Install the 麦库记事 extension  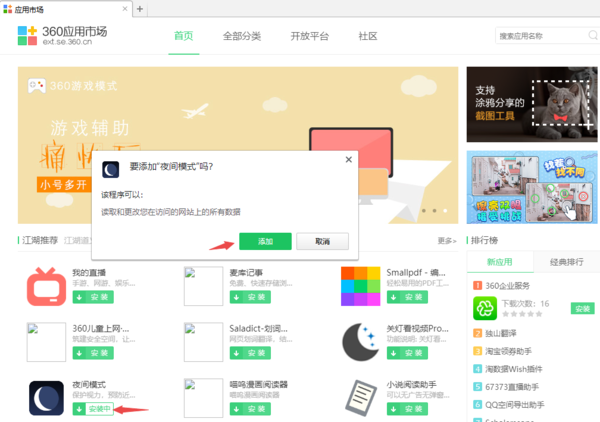click(250, 297)
